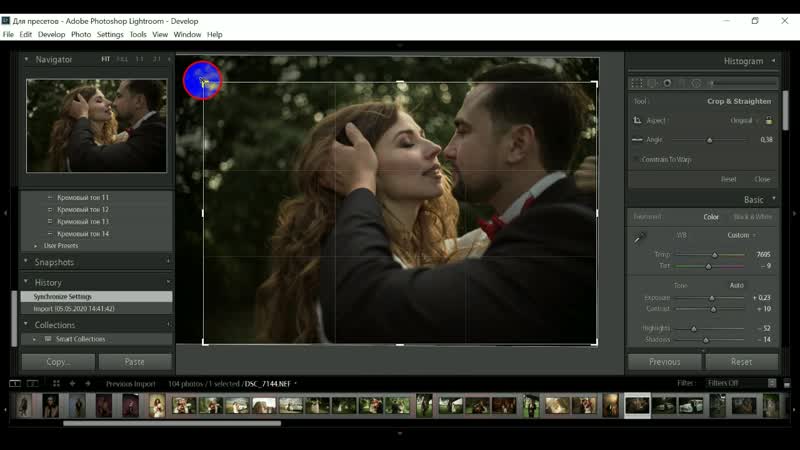Viewport: 800px width, 450px height.
Task: Adjust the Exposure slider handle
Action: point(712,297)
